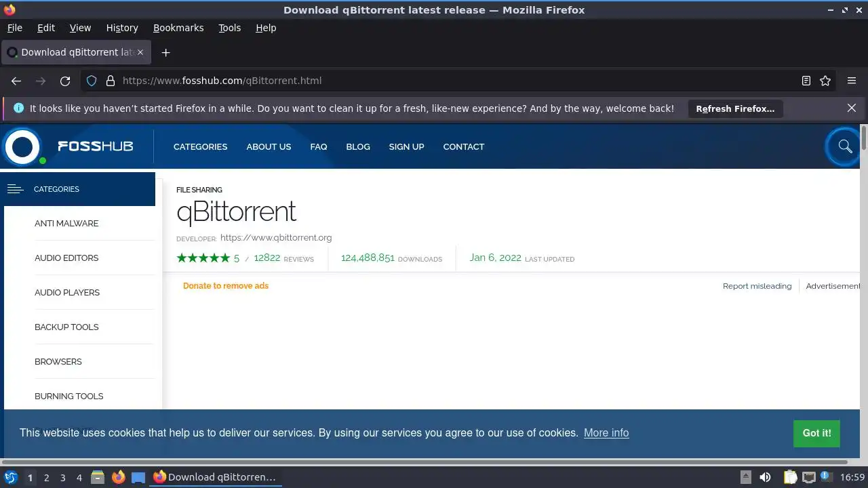This screenshot has height=488, width=868.
Task: Open the Help menu
Action: (266, 28)
